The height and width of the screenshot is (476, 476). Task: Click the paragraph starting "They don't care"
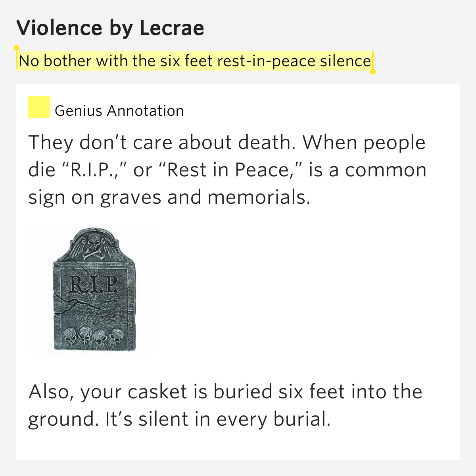click(x=227, y=170)
